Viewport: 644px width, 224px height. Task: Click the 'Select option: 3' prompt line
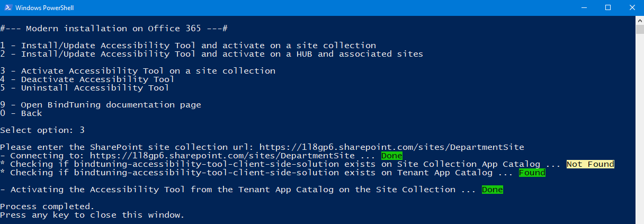coord(42,130)
